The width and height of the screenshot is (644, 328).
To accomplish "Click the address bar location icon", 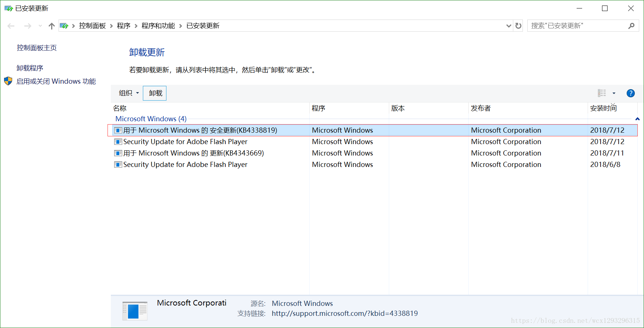I will click(64, 26).
